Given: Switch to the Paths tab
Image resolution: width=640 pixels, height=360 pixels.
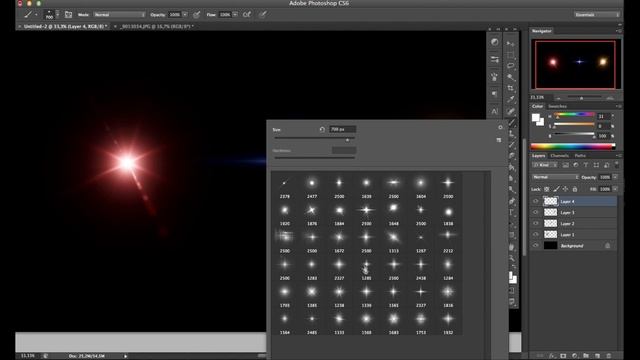Looking at the screenshot, I should point(580,156).
